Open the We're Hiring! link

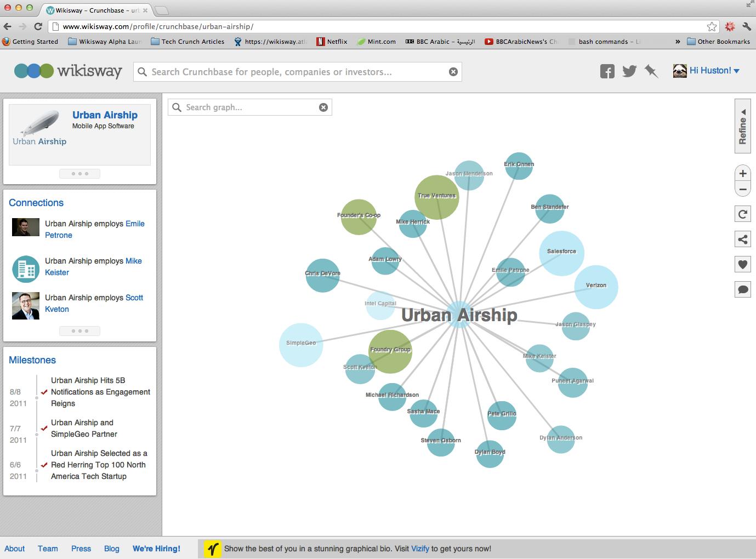coord(156,549)
